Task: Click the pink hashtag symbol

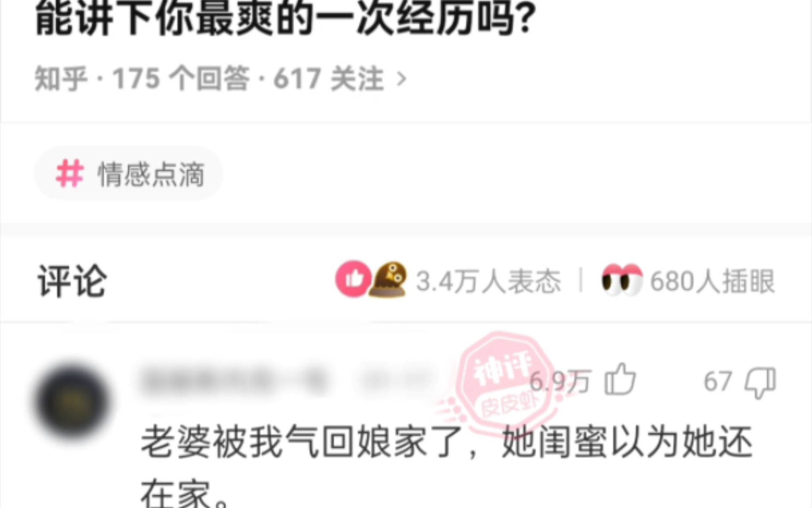Action: (x=70, y=174)
